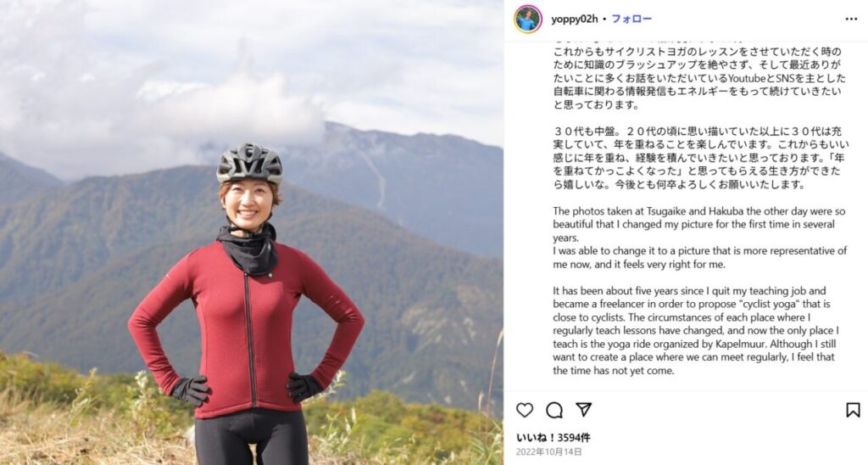Image resolution: width=868 pixels, height=465 pixels.
Task: Select the Japanese paragraph starting ３０代も中盤
Action: [701, 158]
